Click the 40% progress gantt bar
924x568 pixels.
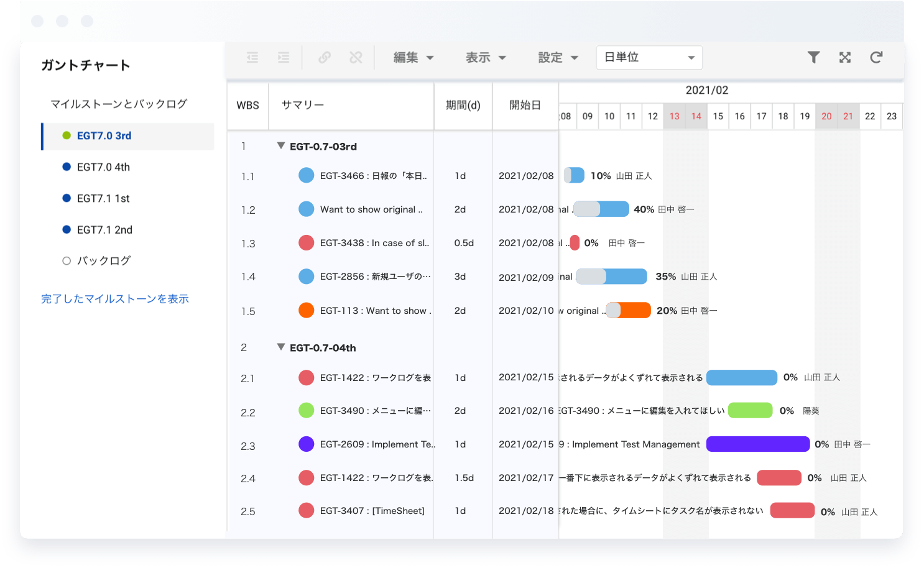(x=601, y=209)
